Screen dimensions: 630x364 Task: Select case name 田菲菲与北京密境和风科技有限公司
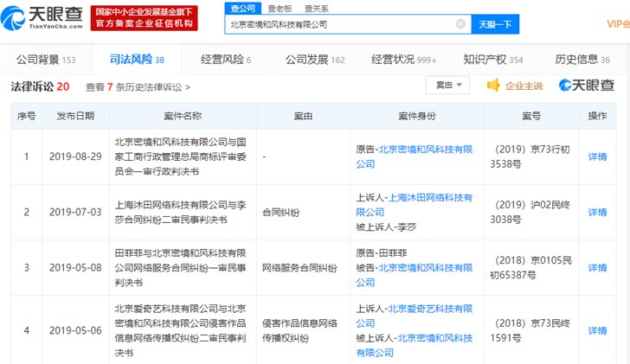[x=180, y=268]
